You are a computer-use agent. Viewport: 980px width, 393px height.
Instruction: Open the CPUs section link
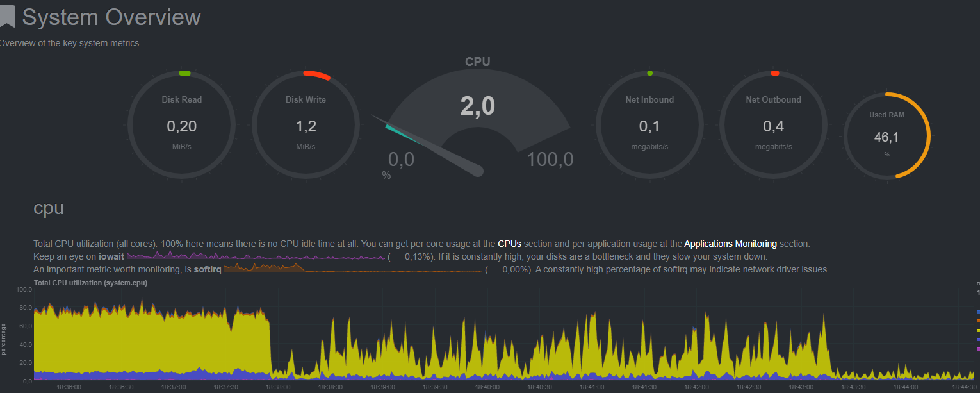(509, 244)
